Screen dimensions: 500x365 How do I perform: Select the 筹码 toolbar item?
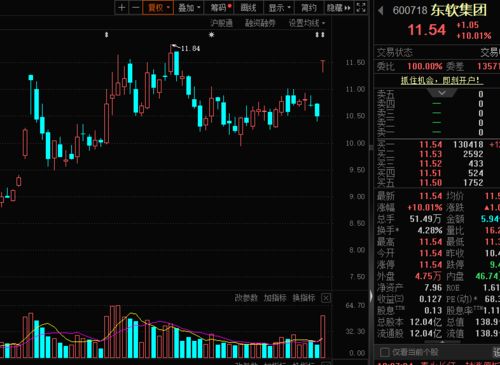coord(220,8)
